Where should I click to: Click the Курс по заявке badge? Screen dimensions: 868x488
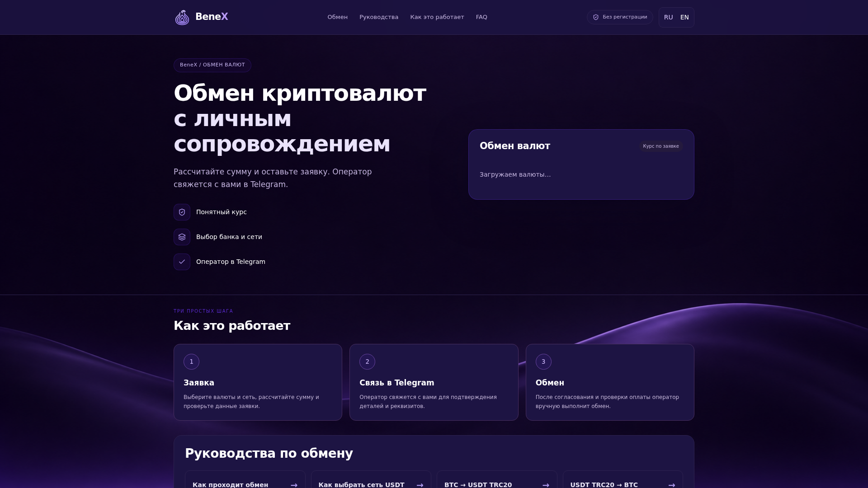[661, 146]
